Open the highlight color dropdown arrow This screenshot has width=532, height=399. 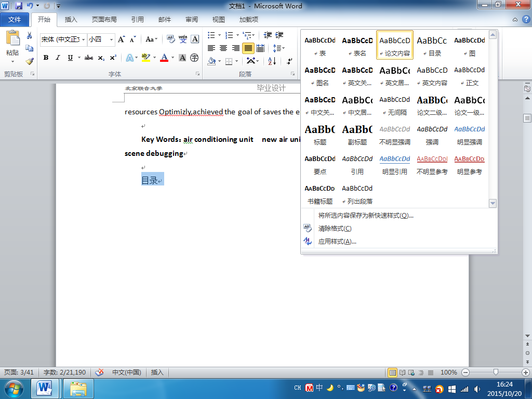tap(154, 58)
